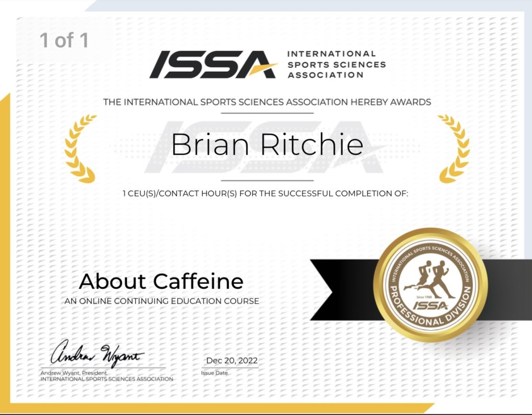The height and width of the screenshot is (415, 532).
Task: Click 'Andrew Wyant, President' caption
Action: click(x=74, y=372)
